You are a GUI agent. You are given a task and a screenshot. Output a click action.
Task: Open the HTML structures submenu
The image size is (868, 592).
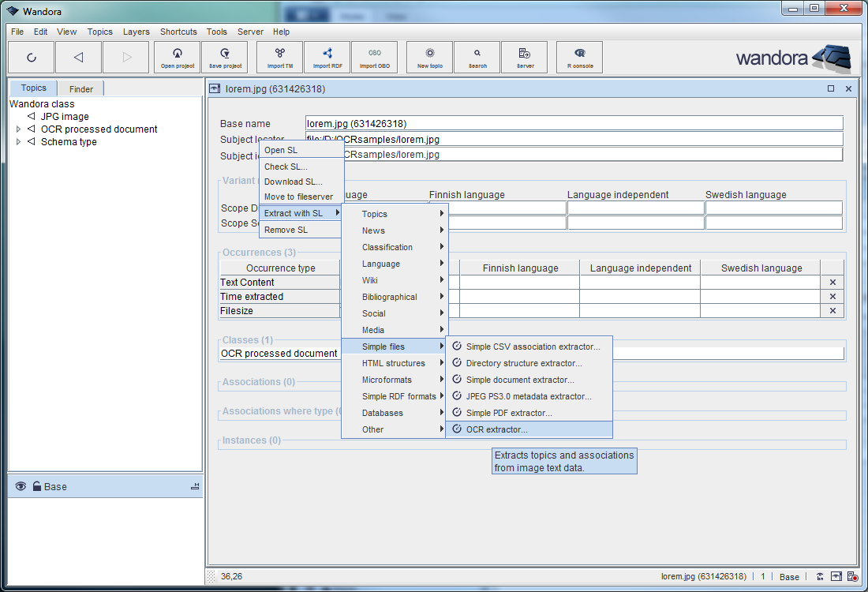tap(394, 363)
